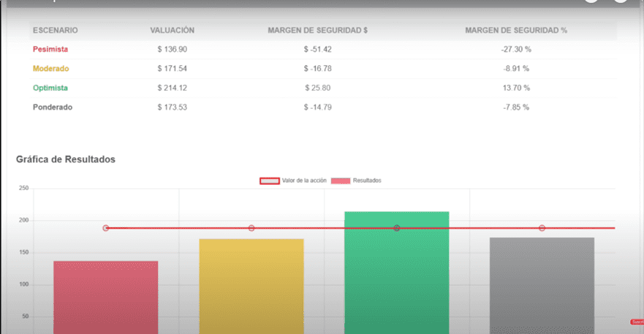Viewport: 644px width, 334px height.
Task: Click the ESCENARIO column header
Action: pos(56,31)
